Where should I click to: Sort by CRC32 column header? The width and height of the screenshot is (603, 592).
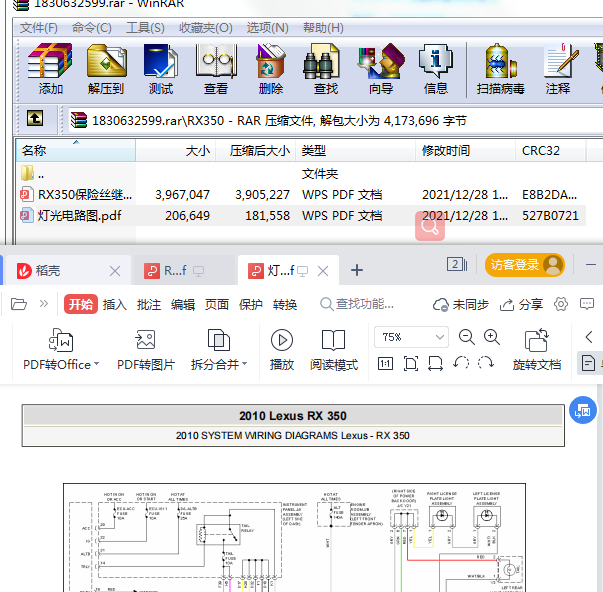click(550, 150)
